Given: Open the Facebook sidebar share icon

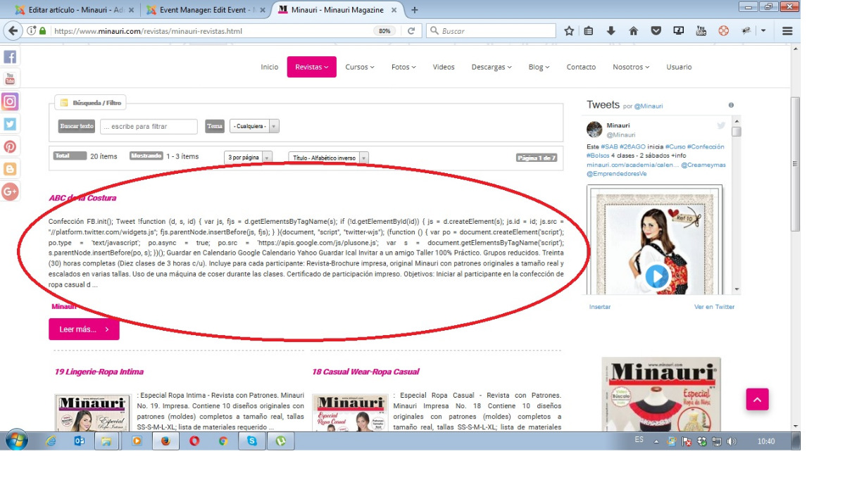Looking at the screenshot, I should pyautogui.click(x=10, y=57).
